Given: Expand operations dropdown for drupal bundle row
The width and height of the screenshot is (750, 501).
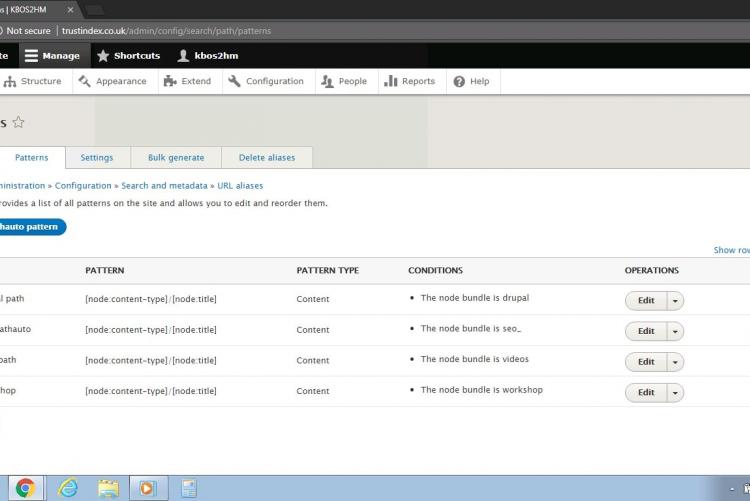Looking at the screenshot, I should tap(675, 301).
